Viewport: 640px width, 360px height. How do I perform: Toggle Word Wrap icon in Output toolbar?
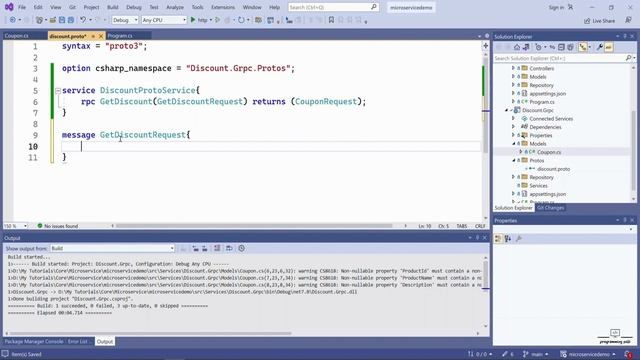click(x=229, y=248)
